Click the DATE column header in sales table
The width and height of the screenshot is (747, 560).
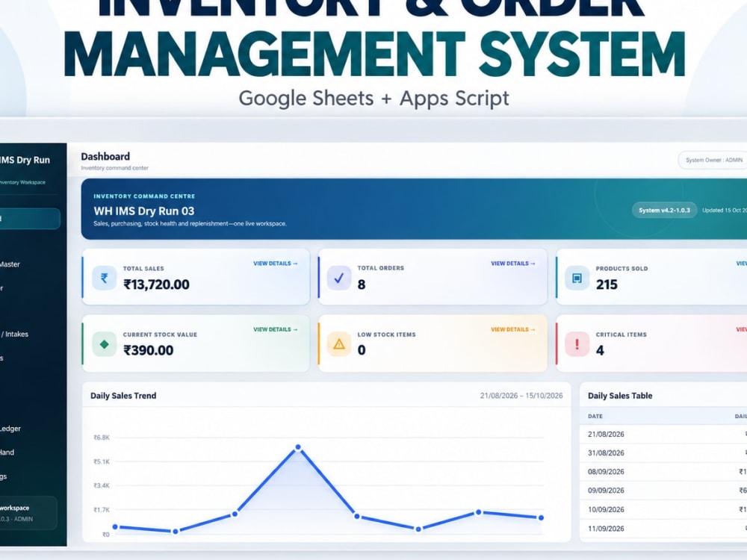tap(595, 416)
